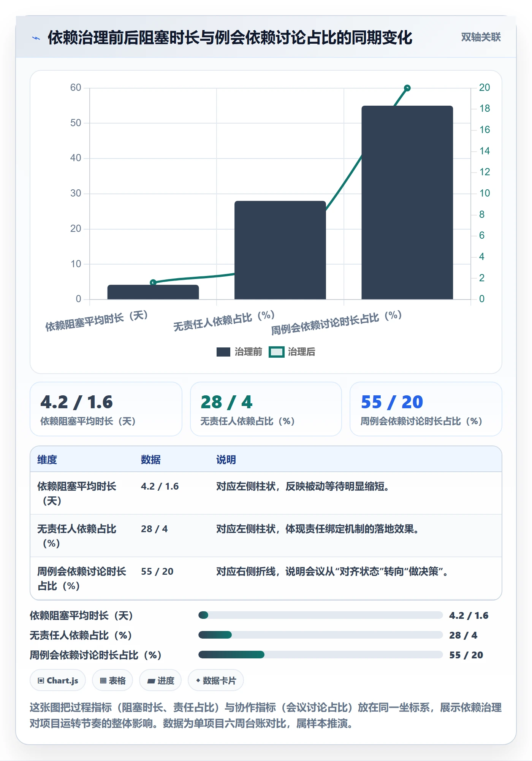The width and height of the screenshot is (532, 761).
Task: Click the 双轴关联 badge in header
Action: click(x=481, y=37)
